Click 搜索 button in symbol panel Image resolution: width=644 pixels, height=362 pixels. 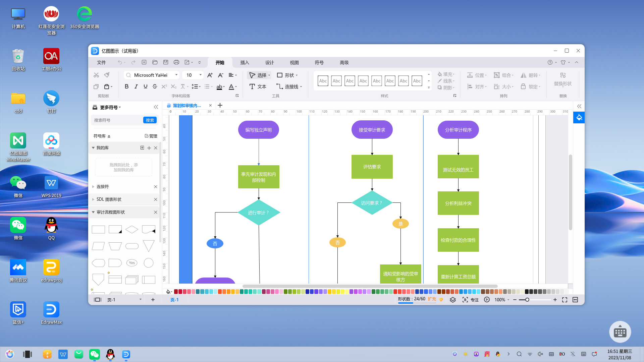click(150, 120)
